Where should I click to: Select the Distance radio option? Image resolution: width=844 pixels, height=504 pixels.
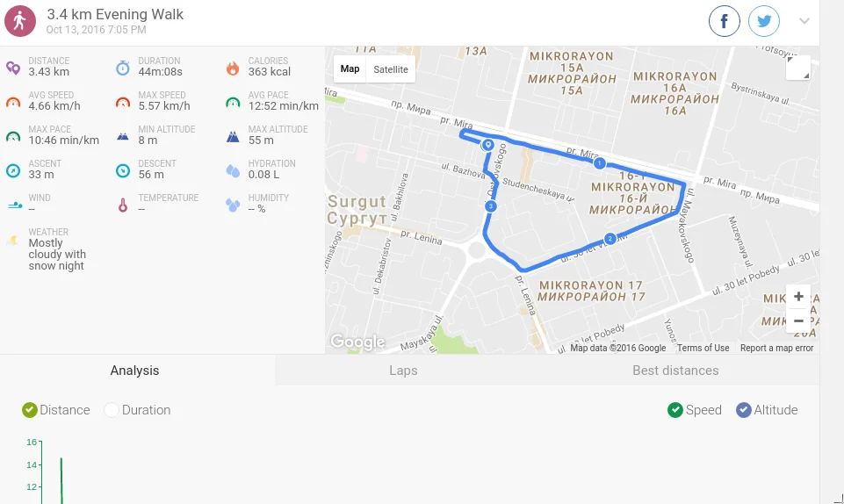pyautogui.click(x=56, y=410)
